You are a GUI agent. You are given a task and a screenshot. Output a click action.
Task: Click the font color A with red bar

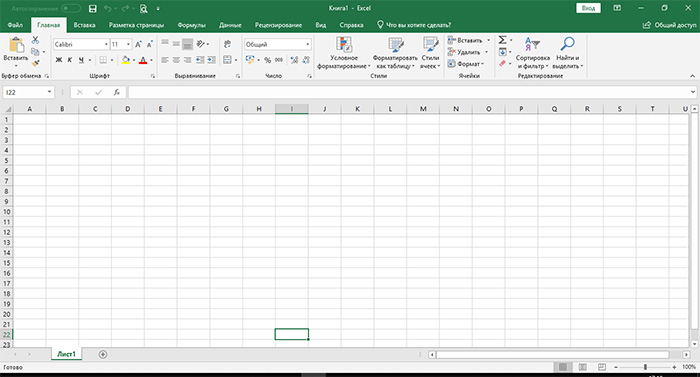[143, 60]
